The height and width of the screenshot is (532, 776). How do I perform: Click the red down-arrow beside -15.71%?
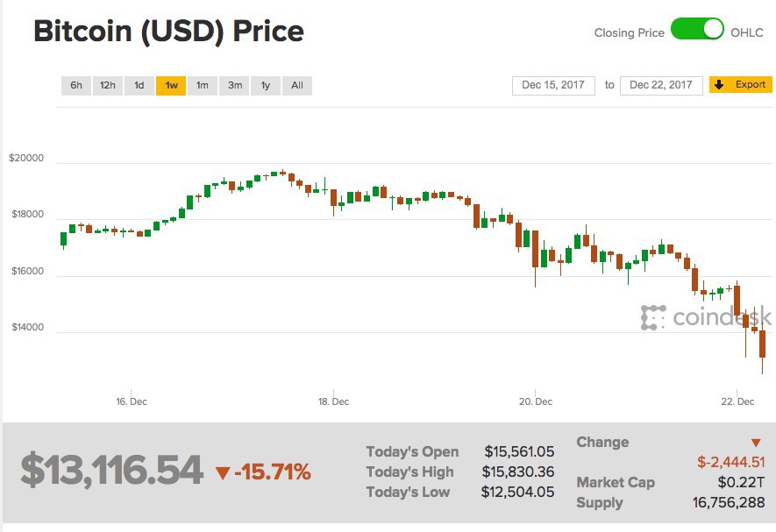click(223, 473)
